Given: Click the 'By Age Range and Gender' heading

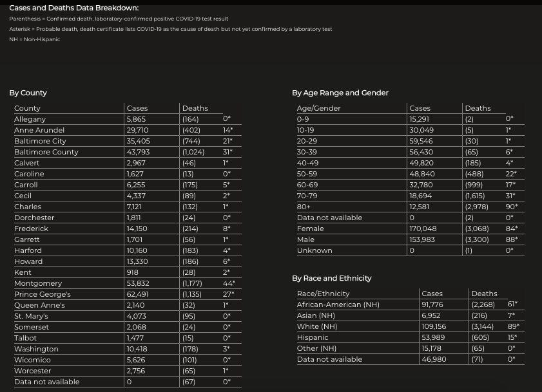Looking at the screenshot, I should 340,93.
